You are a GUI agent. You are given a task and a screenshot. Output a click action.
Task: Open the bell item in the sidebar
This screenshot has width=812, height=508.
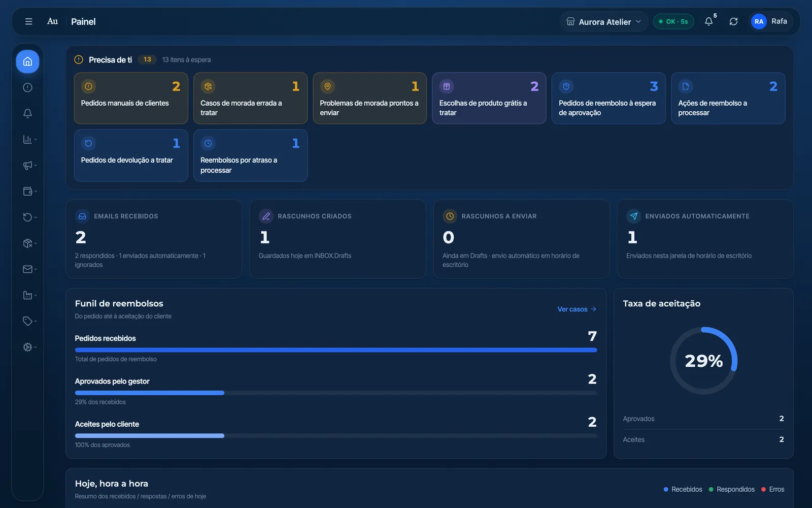click(x=27, y=113)
